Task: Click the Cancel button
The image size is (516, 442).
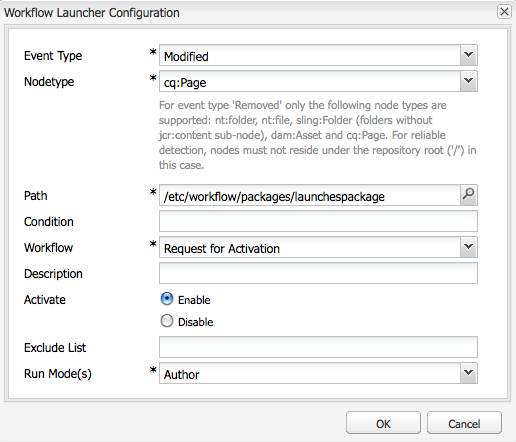Action: pos(464,423)
